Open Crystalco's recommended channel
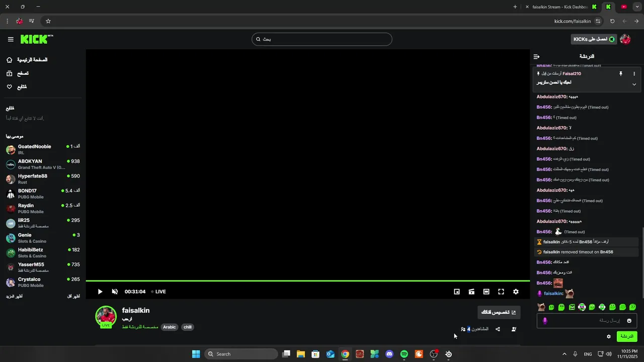Screen dimensions: 644x362 (43, 282)
